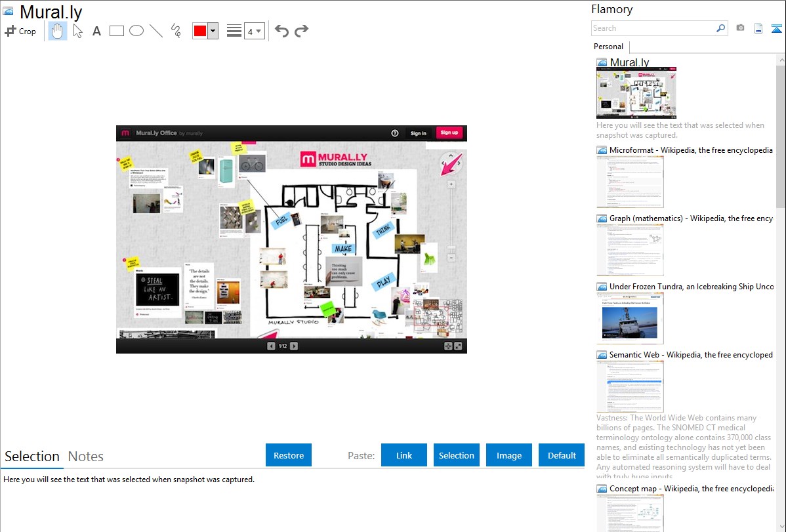Choose the arrow pointer tool
This screenshot has height=532, width=786.
point(77,31)
